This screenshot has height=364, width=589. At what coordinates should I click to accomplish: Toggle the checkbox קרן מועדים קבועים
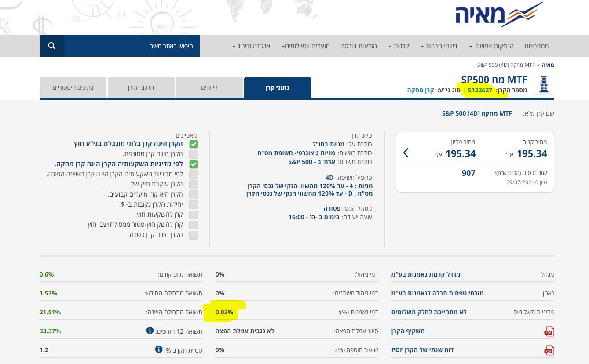pos(194,195)
